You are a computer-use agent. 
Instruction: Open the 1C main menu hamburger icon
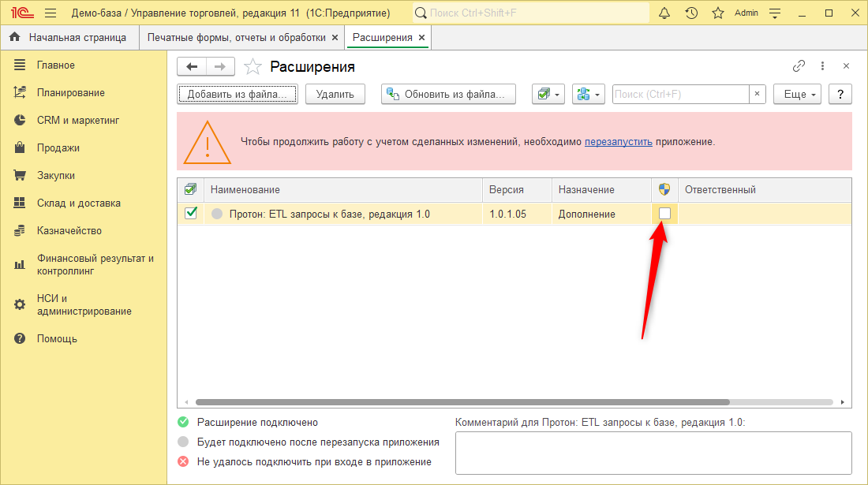click(x=51, y=13)
